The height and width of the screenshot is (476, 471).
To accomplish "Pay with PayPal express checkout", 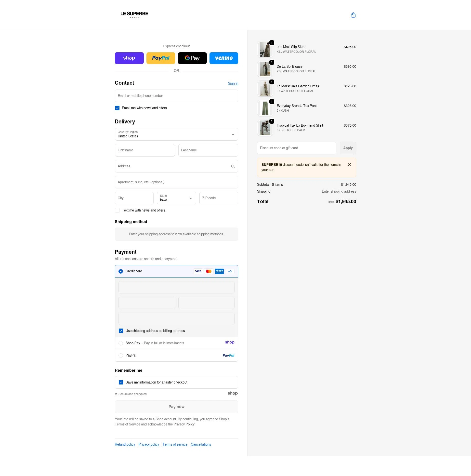I will [161, 58].
